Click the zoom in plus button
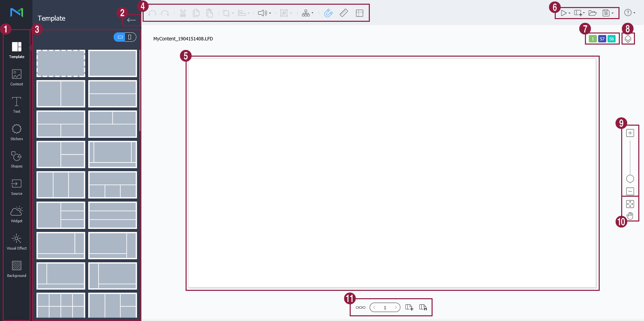 [630, 133]
